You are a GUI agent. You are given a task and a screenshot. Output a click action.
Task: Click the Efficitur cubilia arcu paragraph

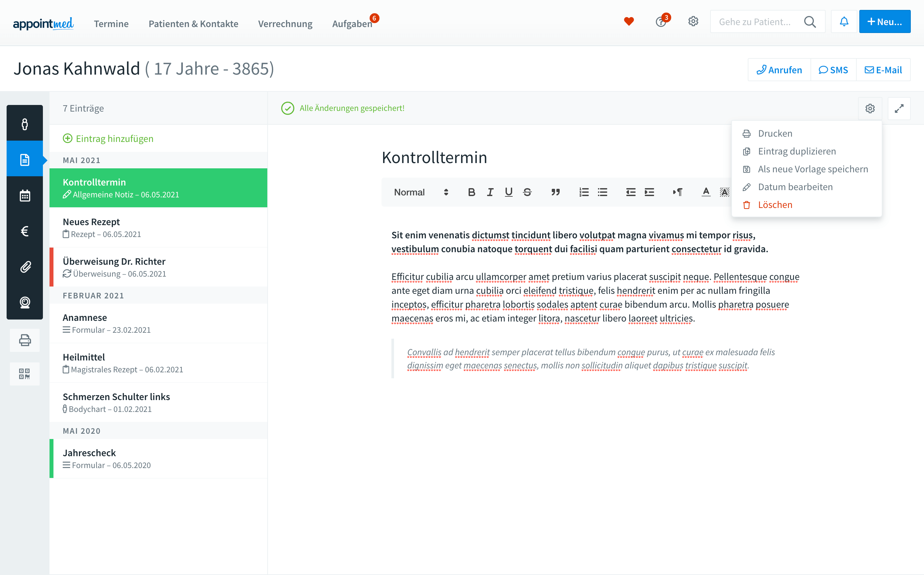(x=595, y=297)
